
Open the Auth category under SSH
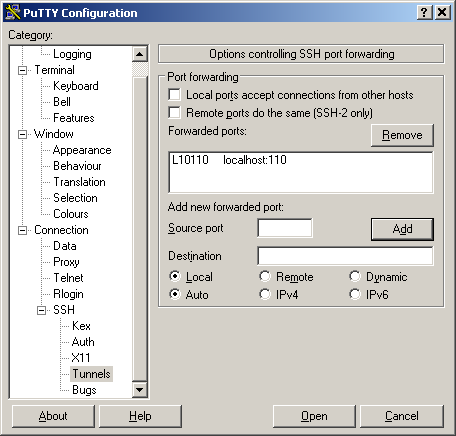[x=83, y=342]
